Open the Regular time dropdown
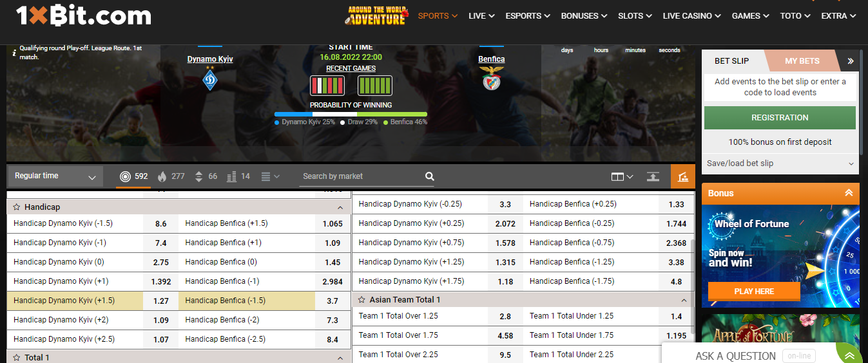The image size is (868, 363). (x=55, y=176)
